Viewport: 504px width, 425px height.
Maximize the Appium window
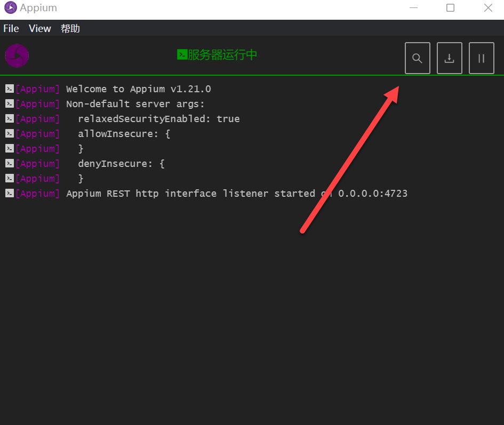[450, 8]
